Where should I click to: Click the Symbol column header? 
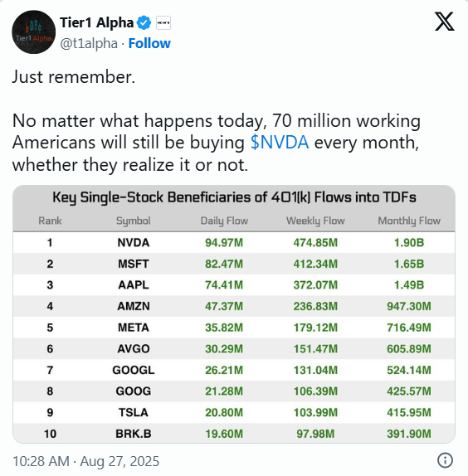[x=134, y=221]
